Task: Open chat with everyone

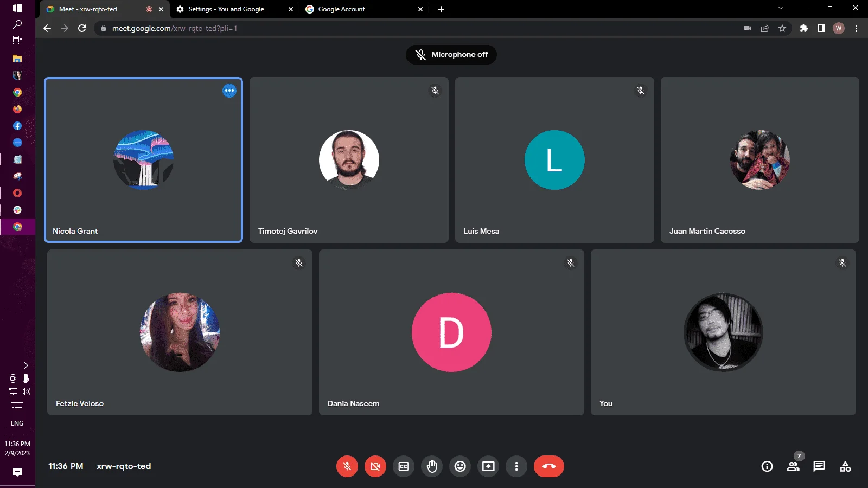Action: click(819, 466)
